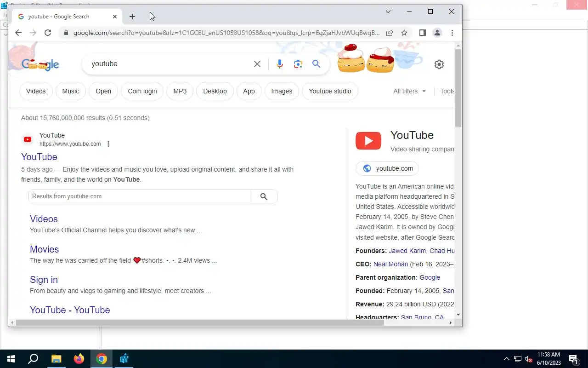Click the vertical scrollbar thumb

tap(458, 87)
